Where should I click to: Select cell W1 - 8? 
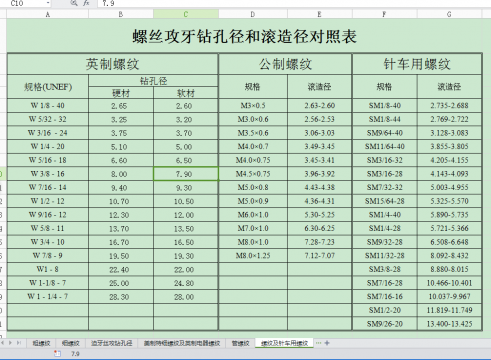(x=48, y=269)
